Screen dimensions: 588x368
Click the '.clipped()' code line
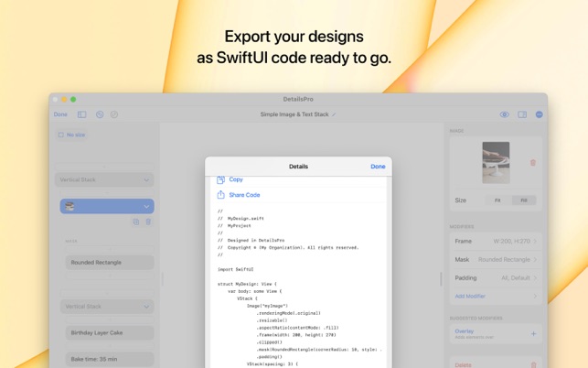[x=269, y=342]
